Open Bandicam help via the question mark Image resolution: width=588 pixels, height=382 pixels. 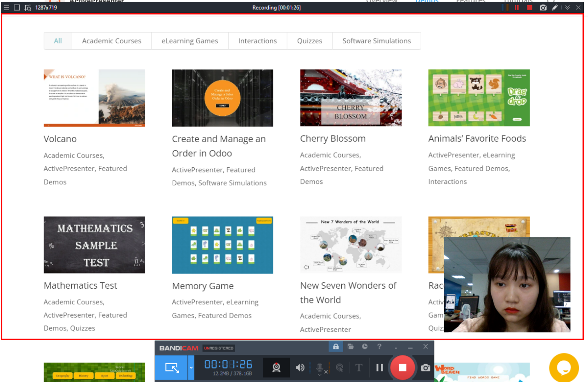point(379,347)
